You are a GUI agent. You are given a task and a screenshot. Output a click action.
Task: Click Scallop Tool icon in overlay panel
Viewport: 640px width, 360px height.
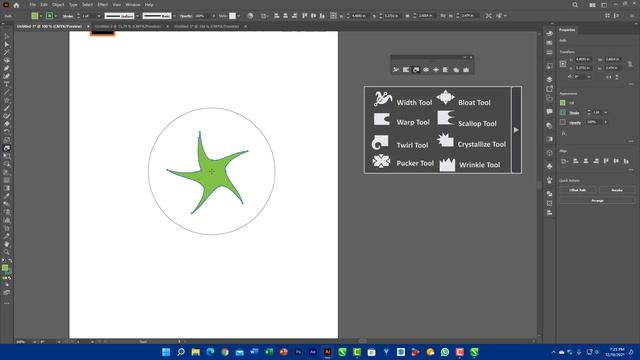pos(446,118)
